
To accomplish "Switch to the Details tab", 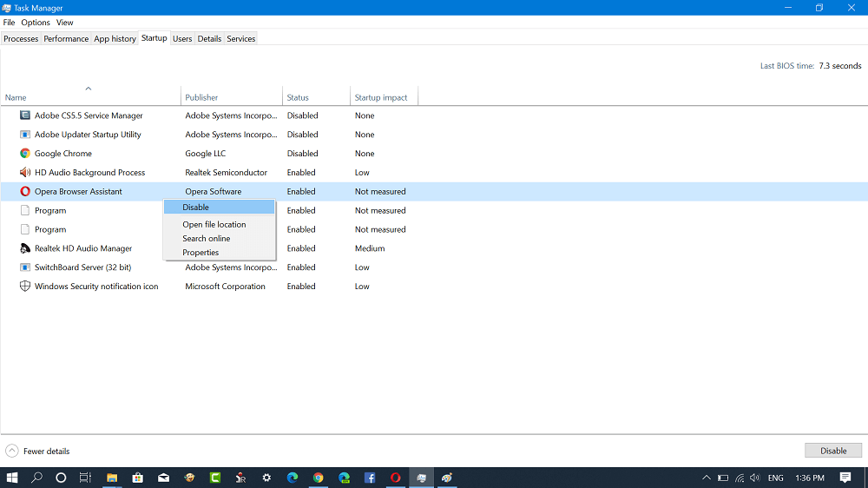I will 209,38.
